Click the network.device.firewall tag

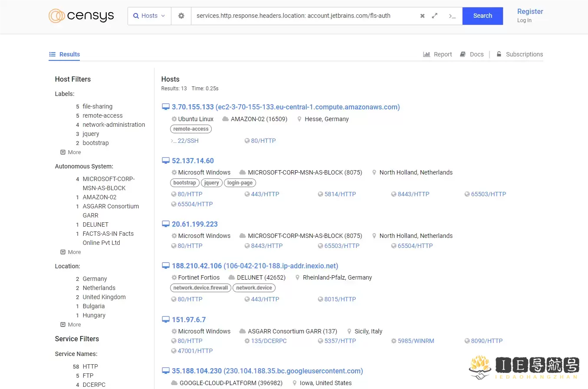coord(200,288)
